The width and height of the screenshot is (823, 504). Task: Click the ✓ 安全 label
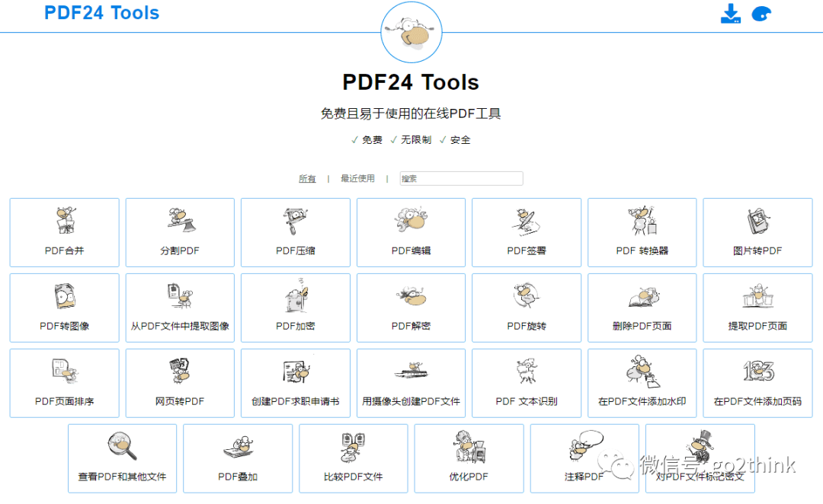point(455,140)
